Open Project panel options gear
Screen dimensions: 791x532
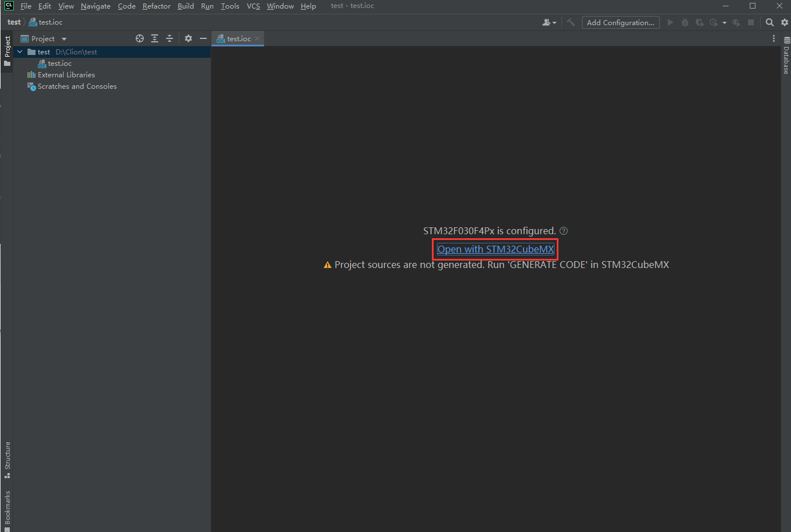[x=188, y=38]
